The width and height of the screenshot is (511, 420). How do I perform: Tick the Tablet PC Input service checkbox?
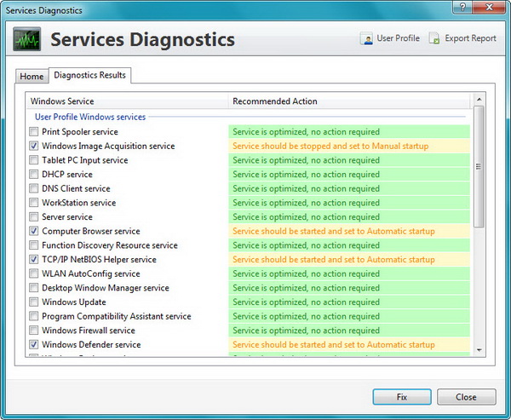[x=33, y=160]
